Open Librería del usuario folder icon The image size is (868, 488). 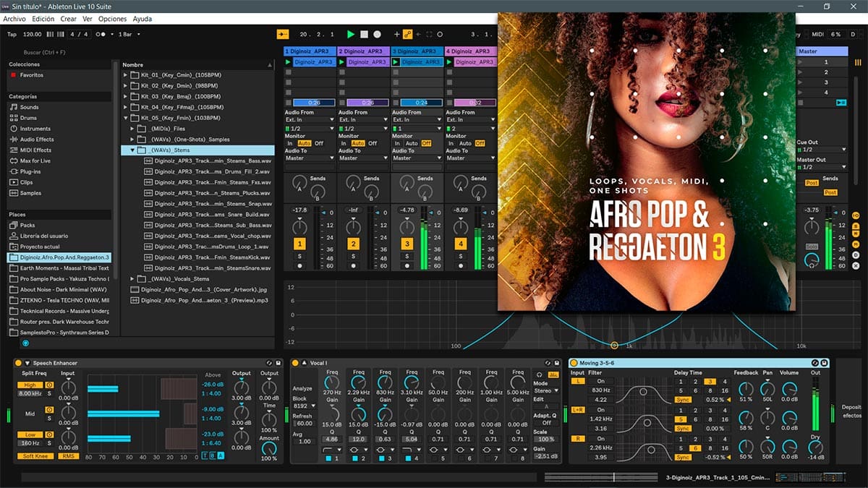click(14, 236)
